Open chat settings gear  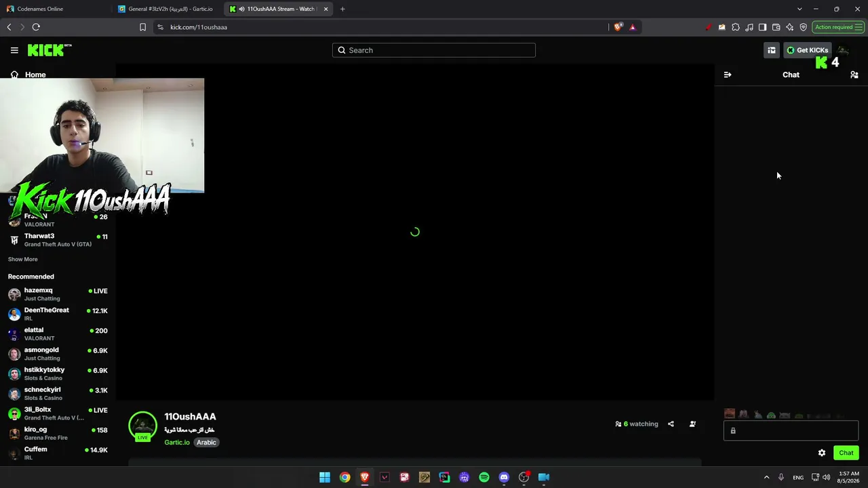(822, 453)
